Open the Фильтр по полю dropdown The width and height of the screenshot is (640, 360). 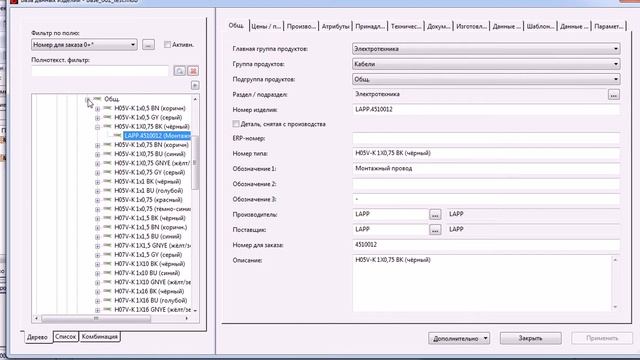pyautogui.click(x=84, y=44)
